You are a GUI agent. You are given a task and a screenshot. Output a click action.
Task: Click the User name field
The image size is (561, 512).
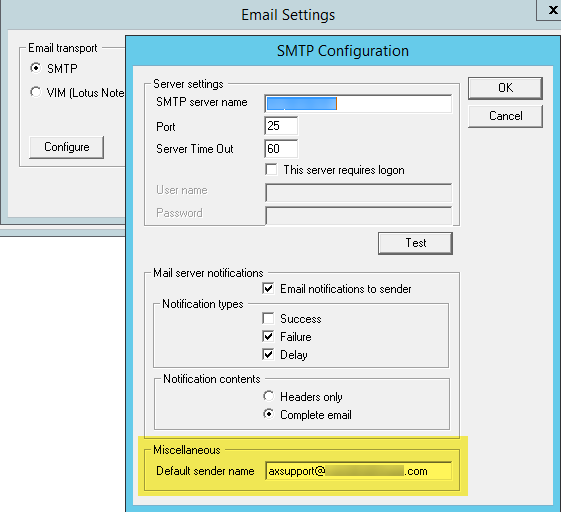[x=358, y=193]
